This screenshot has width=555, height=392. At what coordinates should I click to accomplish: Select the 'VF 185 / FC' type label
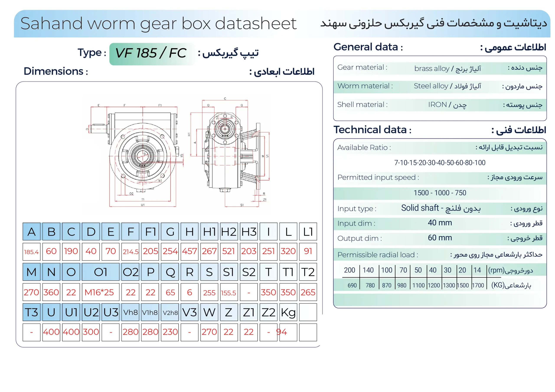[x=151, y=53]
